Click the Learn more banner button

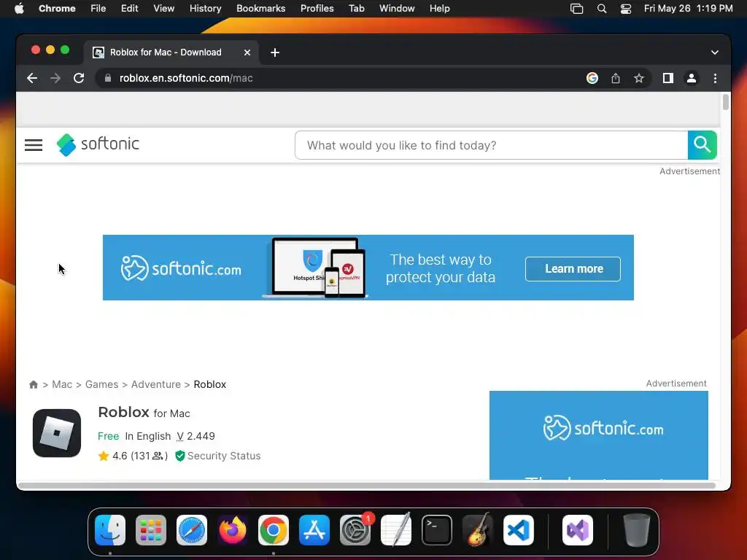(573, 269)
